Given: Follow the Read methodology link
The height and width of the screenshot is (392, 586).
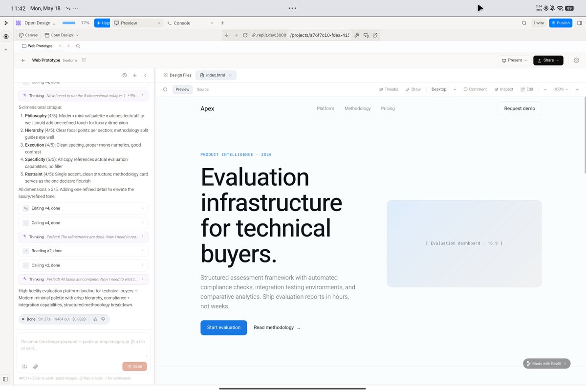Looking at the screenshot, I should click(277, 327).
